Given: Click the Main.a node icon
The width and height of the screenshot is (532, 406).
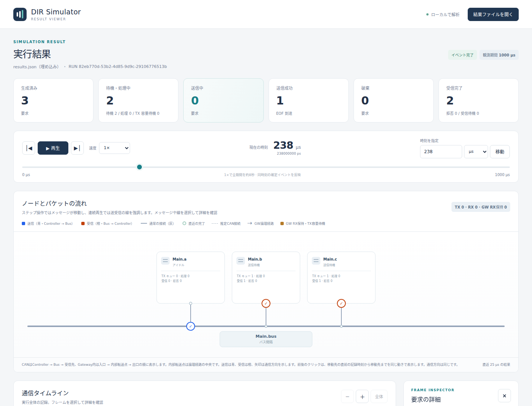Looking at the screenshot, I should click(x=166, y=261).
